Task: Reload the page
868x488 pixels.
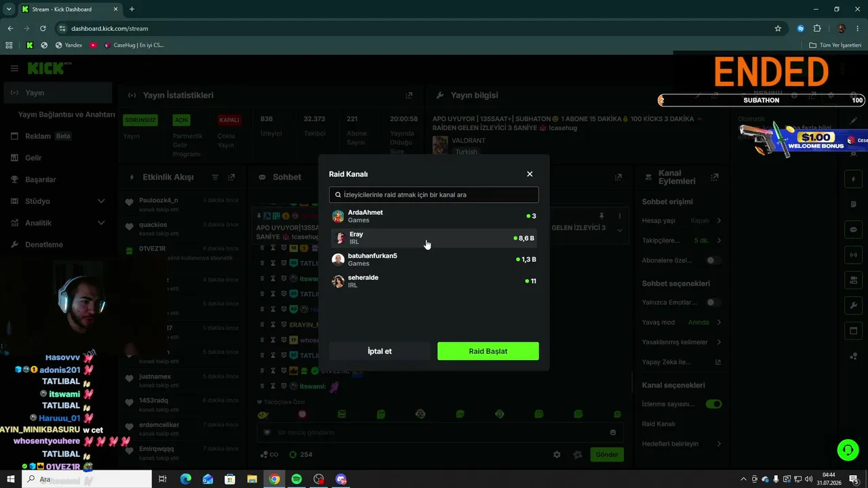Action: point(43,28)
